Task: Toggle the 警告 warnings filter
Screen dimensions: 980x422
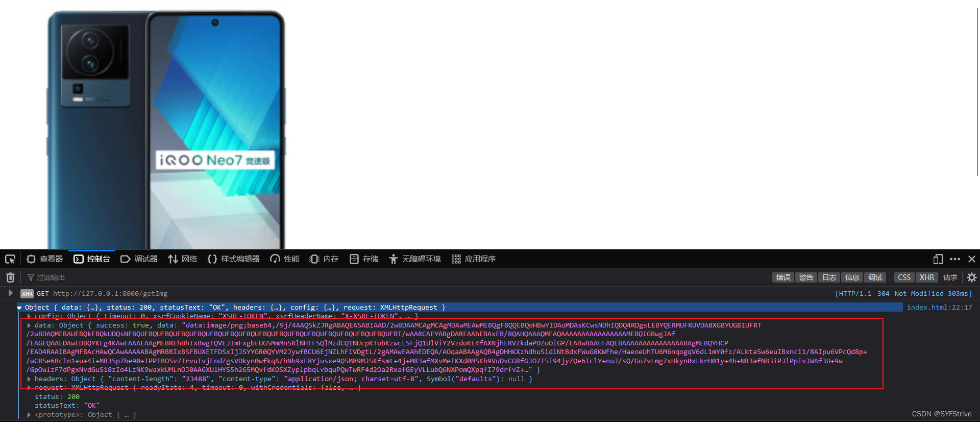Action: tap(806, 277)
